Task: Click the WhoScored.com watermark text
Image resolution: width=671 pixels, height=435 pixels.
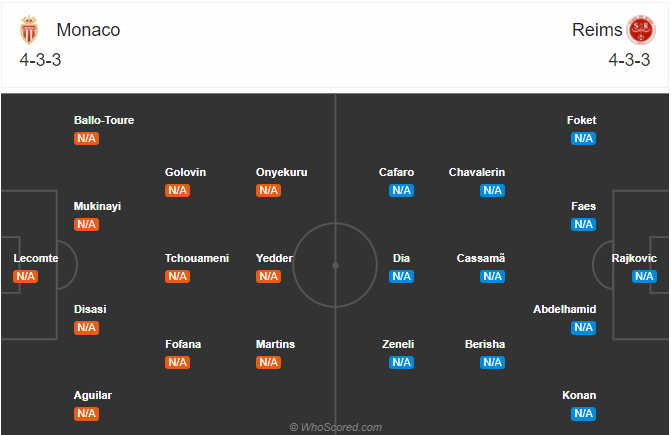Action: (336, 427)
